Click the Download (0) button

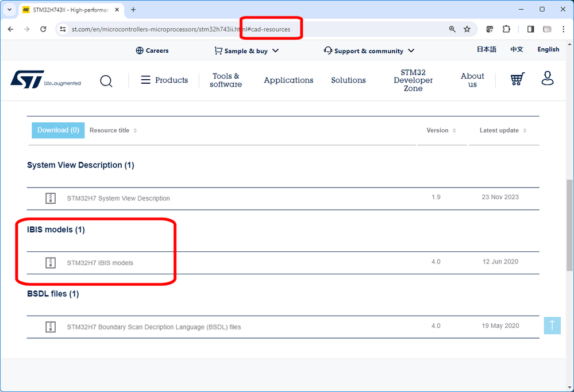(58, 130)
